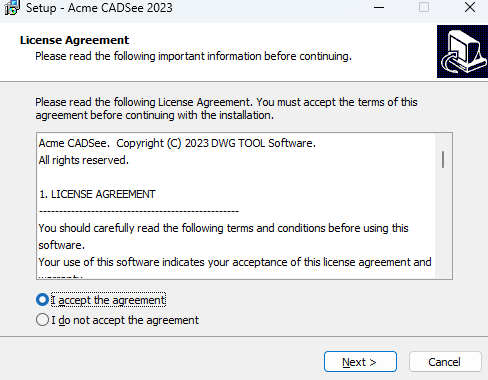Select "I accept the agreement" radio button
Viewport: 488px width, 380px height.
pos(42,300)
